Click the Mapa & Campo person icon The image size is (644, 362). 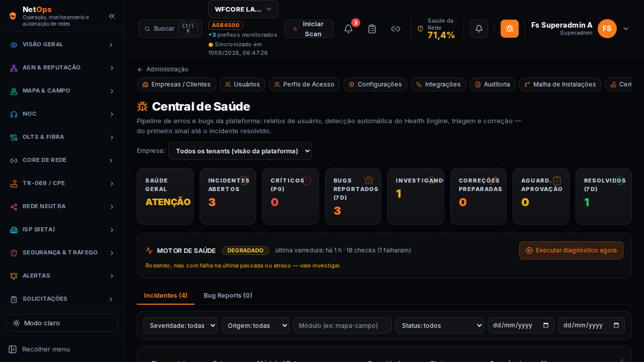pos(14,91)
